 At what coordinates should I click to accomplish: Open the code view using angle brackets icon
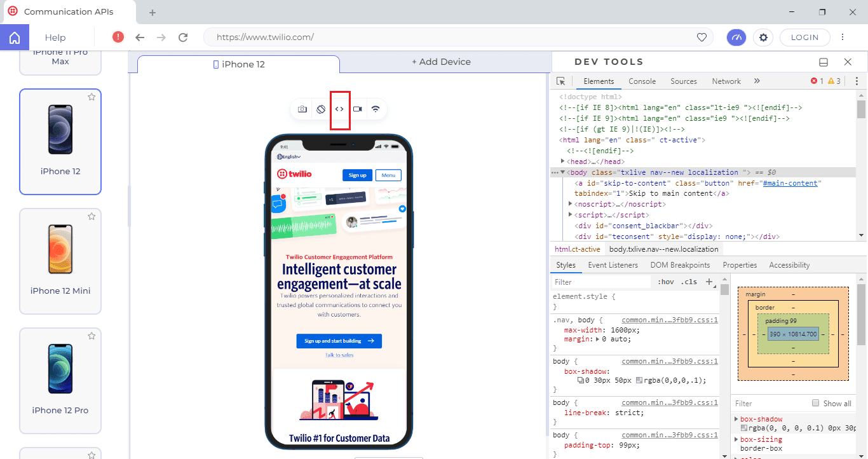point(340,109)
